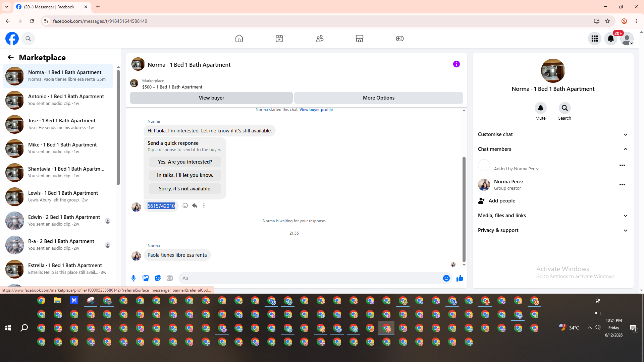Record a voice clip
Image resolution: width=644 pixels, height=362 pixels.
133,278
